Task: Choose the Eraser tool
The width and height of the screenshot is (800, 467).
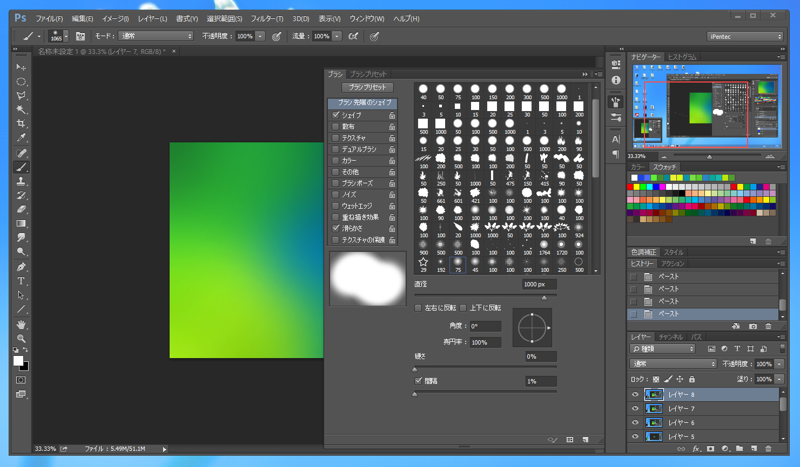Action: [21, 210]
